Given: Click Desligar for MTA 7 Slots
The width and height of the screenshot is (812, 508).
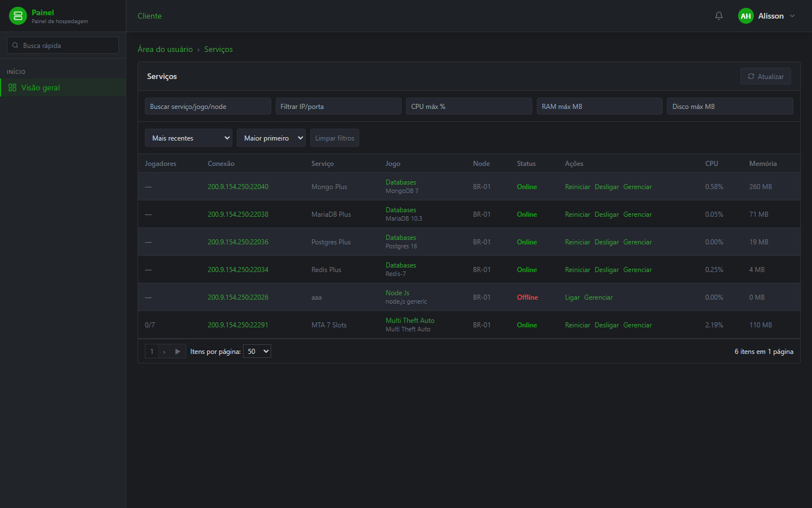Looking at the screenshot, I should [x=607, y=325].
